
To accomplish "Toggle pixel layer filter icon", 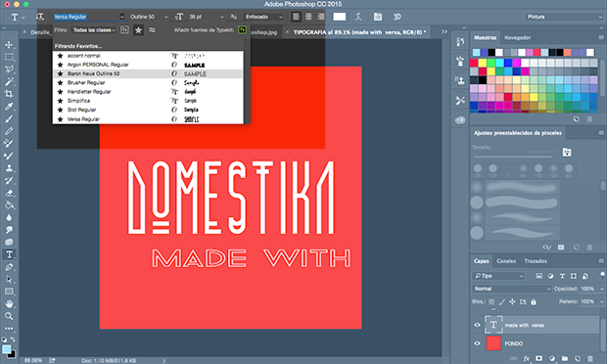I will click(538, 276).
